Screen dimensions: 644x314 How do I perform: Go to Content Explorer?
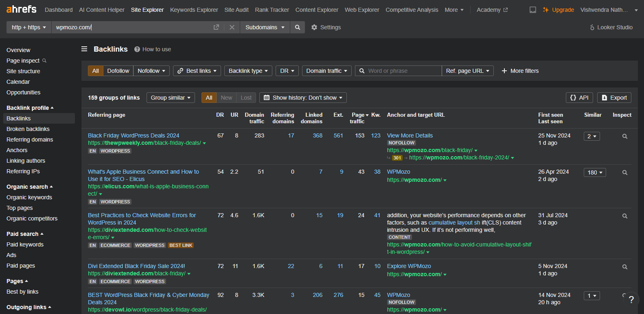(x=317, y=10)
